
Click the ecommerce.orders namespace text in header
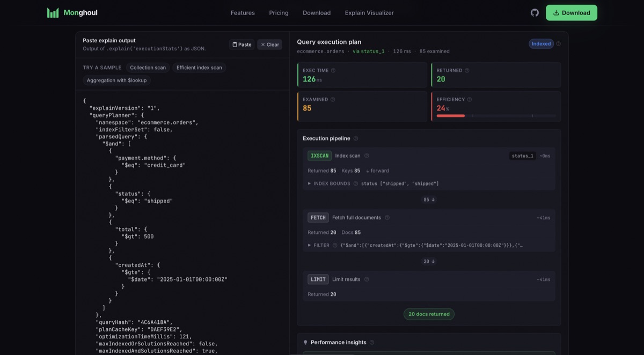(x=320, y=51)
